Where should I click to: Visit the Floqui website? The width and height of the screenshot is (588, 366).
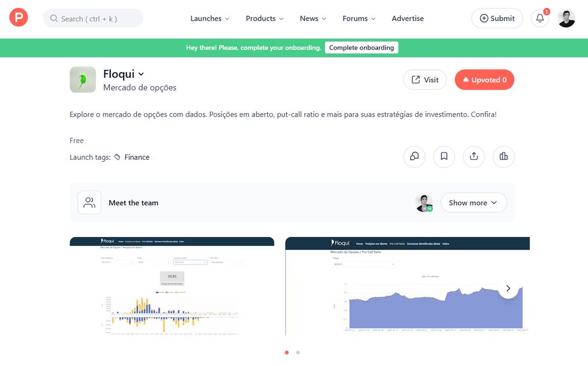click(x=425, y=80)
